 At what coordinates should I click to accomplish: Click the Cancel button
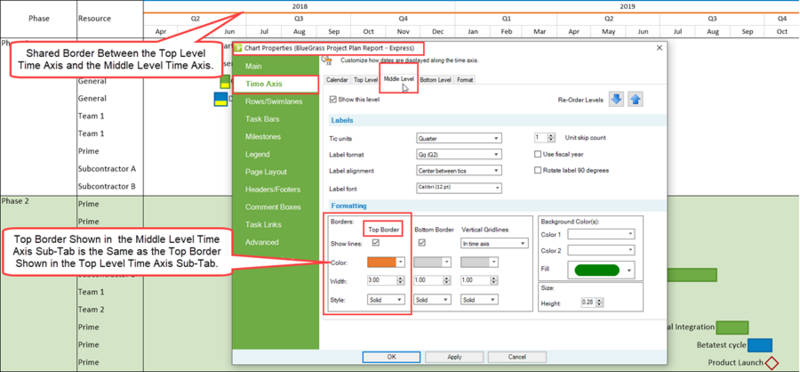coord(517,357)
